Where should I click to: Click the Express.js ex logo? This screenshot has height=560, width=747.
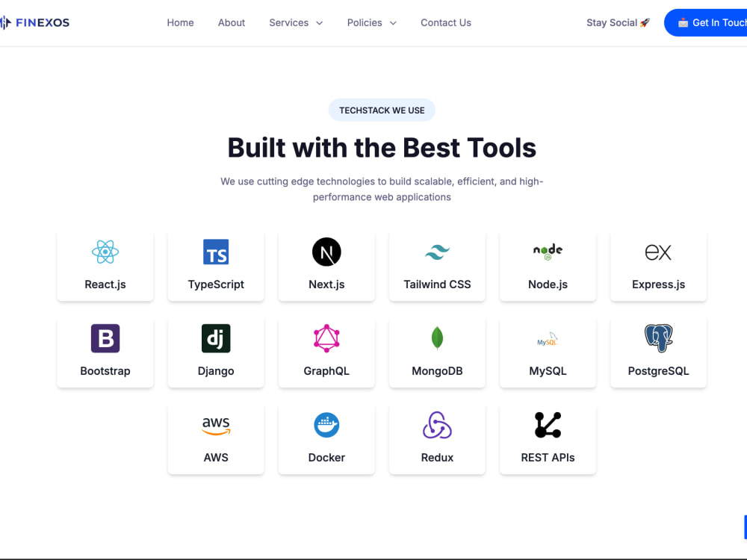click(x=658, y=252)
